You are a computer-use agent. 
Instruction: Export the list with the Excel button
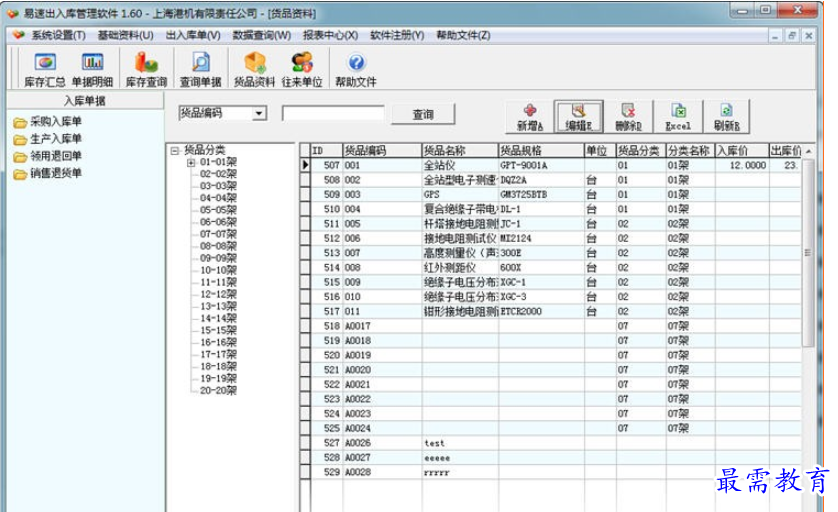point(678,117)
